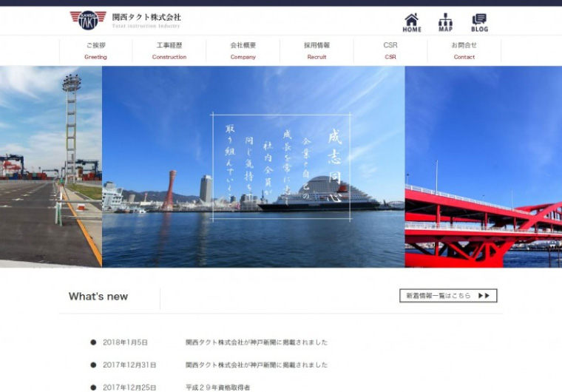Click the container terminal photo

click(51, 166)
